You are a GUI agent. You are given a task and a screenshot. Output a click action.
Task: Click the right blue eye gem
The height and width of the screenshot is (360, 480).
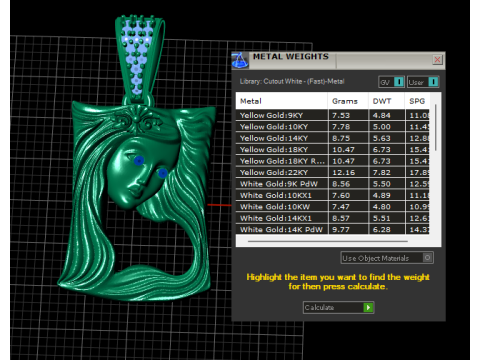(x=163, y=173)
